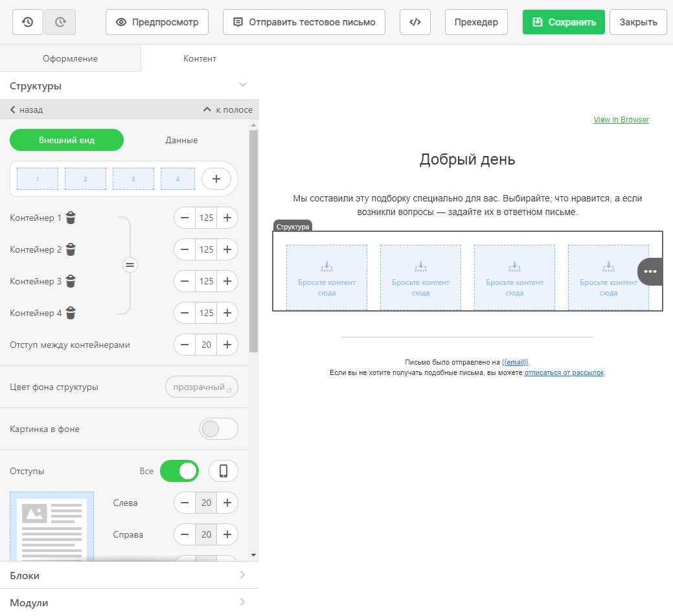The image size is (673, 616).
Task: Open the three-dots structure menu
Action: coord(650,271)
